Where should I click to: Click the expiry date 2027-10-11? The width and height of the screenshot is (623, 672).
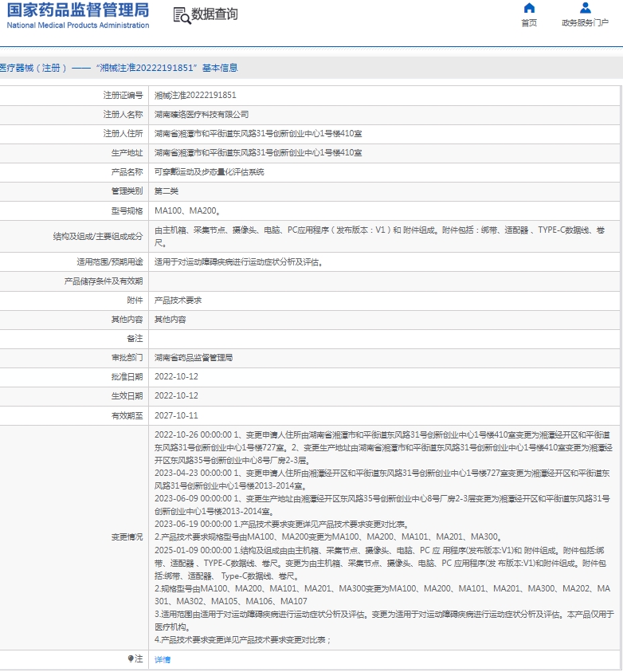pyautogui.click(x=176, y=415)
